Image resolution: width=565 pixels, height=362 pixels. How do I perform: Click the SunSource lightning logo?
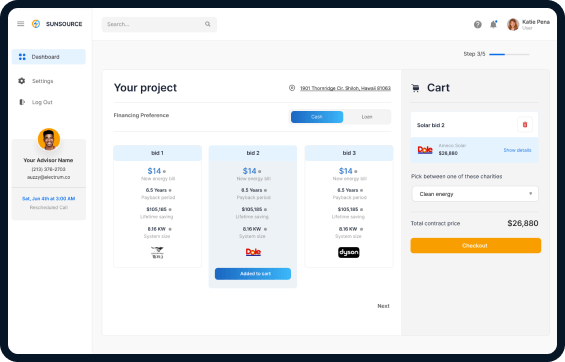pyautogui.click(x=36, y=24)
